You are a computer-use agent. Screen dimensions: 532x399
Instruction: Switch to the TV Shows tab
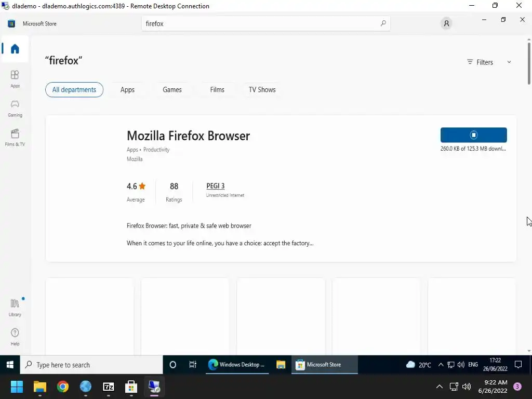(262, 89)
